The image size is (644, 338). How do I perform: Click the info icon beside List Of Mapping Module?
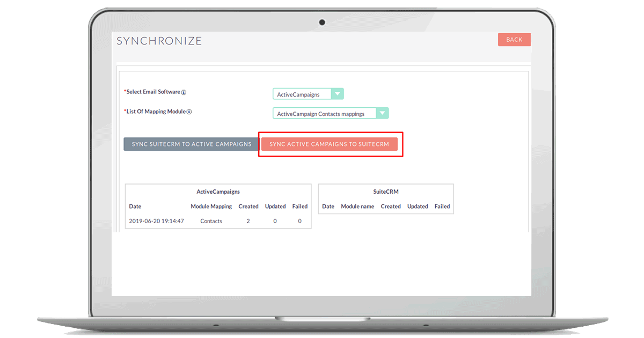189,112
